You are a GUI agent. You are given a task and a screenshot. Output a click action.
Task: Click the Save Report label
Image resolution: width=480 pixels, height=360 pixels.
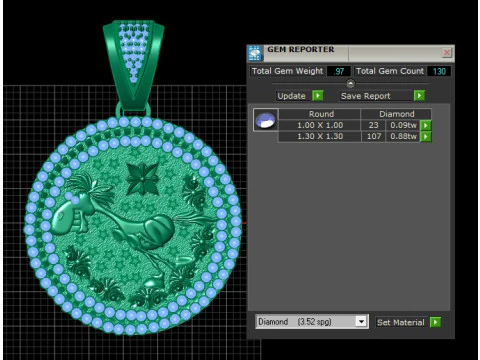click(x=366, y=96)
